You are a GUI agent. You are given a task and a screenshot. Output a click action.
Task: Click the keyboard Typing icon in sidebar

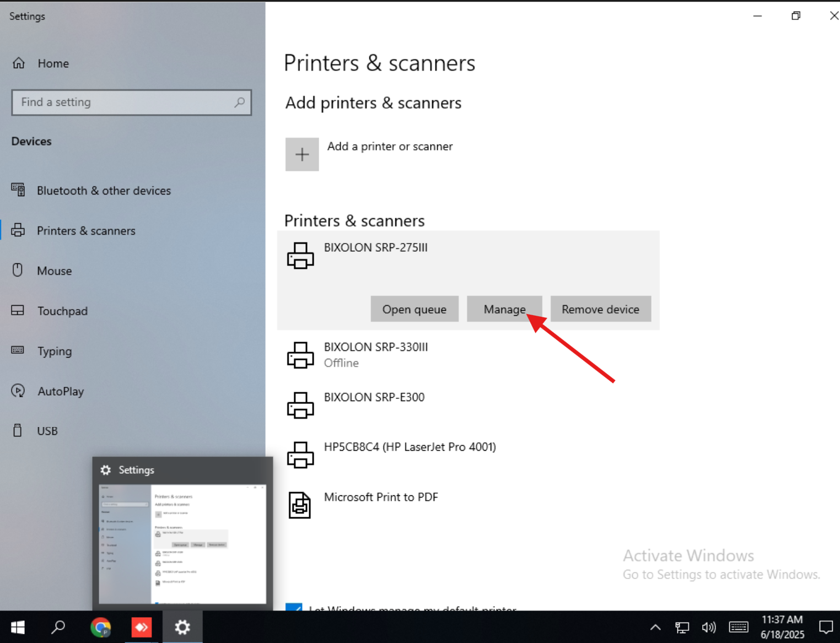pos(18,350)
